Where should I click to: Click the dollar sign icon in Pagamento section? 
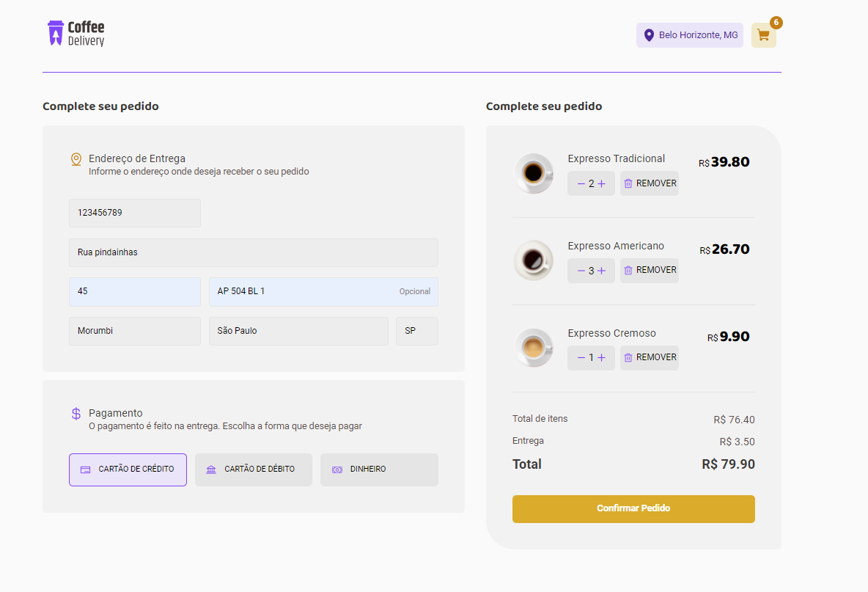click(x=75, y=414)
